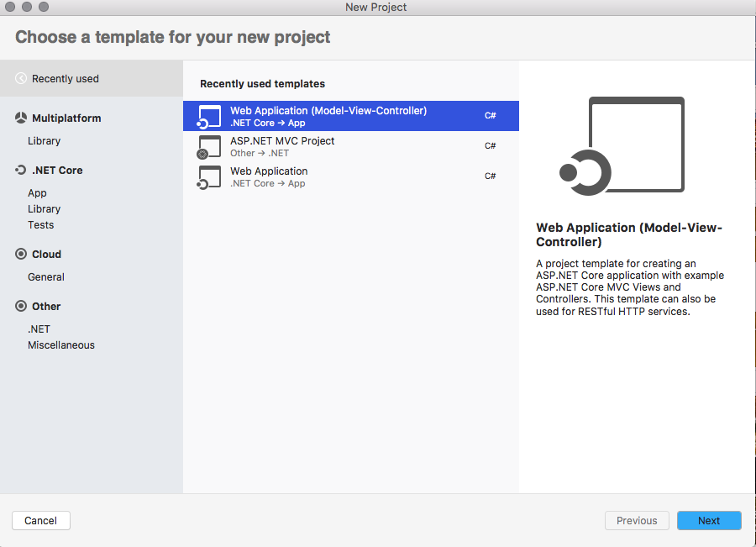The width and height of the screenshot is (756, 547).
Task: Click the .NET Core category icon
Action: coord(21,170)
